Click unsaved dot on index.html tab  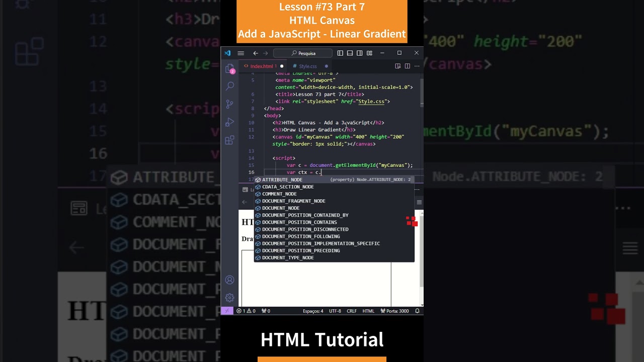click(282, 66)
